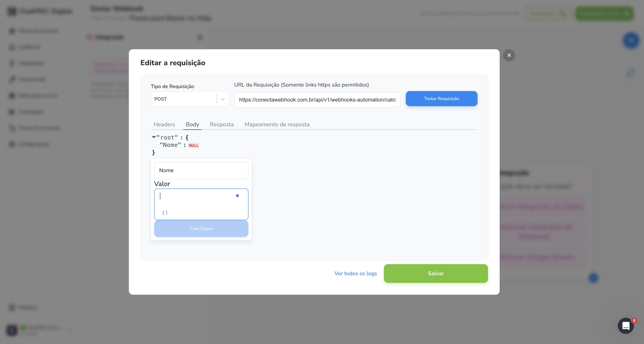Open the Resposta tab

point(222,124)
